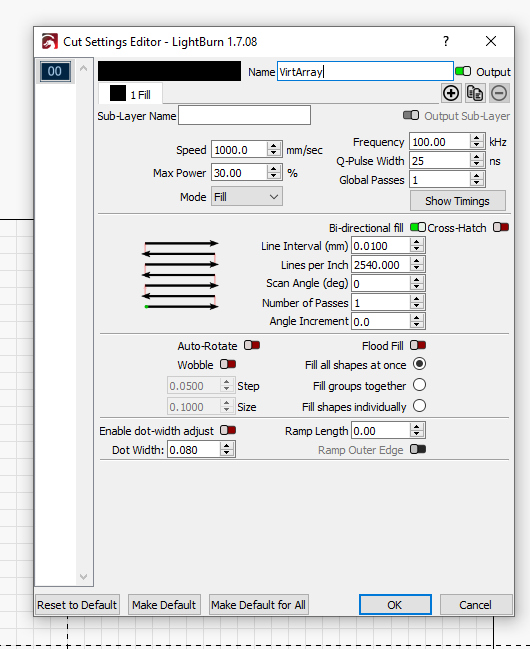Viewport: 530px width, 649px height.
Task: Click the Q-Pulse Width field
Action: coord(440,161)
